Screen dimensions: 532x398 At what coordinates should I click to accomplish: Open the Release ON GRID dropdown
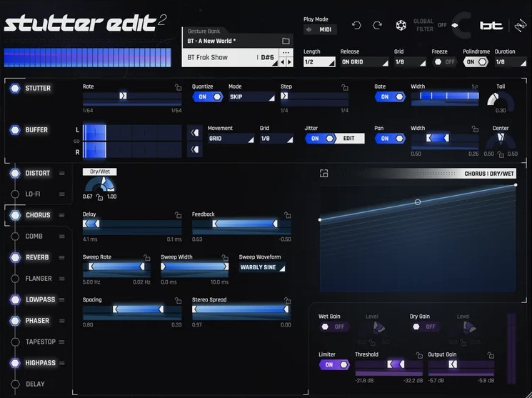coord(363,62)
